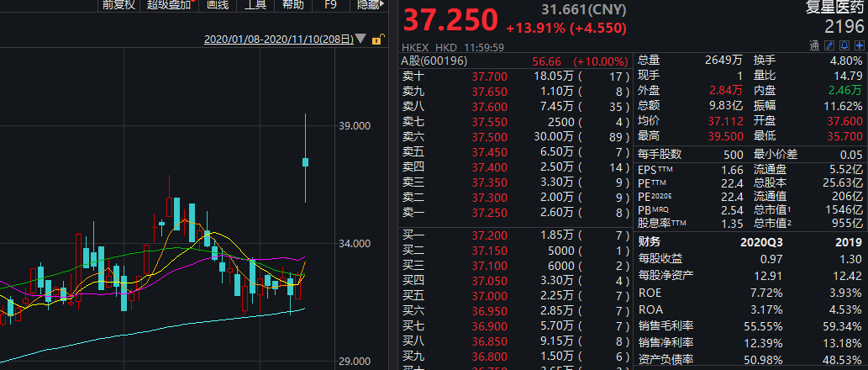Screen dimensions: 868x370
Task: Click the bell price alert icon
Action: pyautogui.click(x=844, y=45)
